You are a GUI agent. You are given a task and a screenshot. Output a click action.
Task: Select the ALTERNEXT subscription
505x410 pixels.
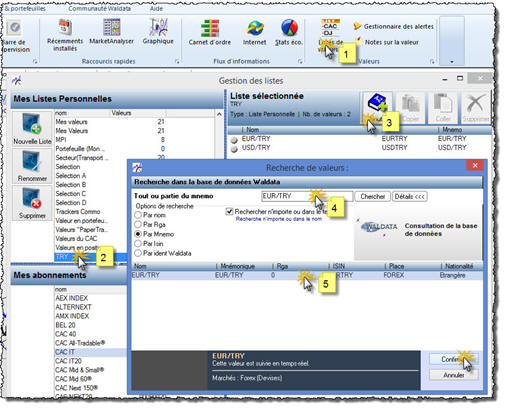(73, 307)
